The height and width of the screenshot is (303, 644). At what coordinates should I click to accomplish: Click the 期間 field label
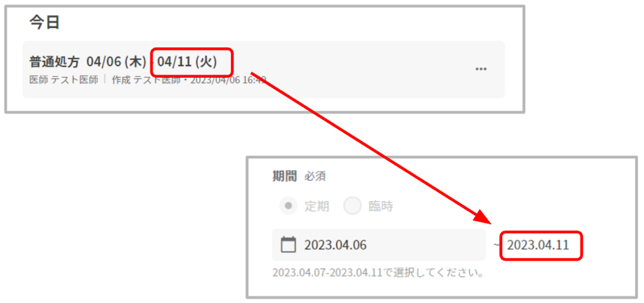(x=284, y=176)
